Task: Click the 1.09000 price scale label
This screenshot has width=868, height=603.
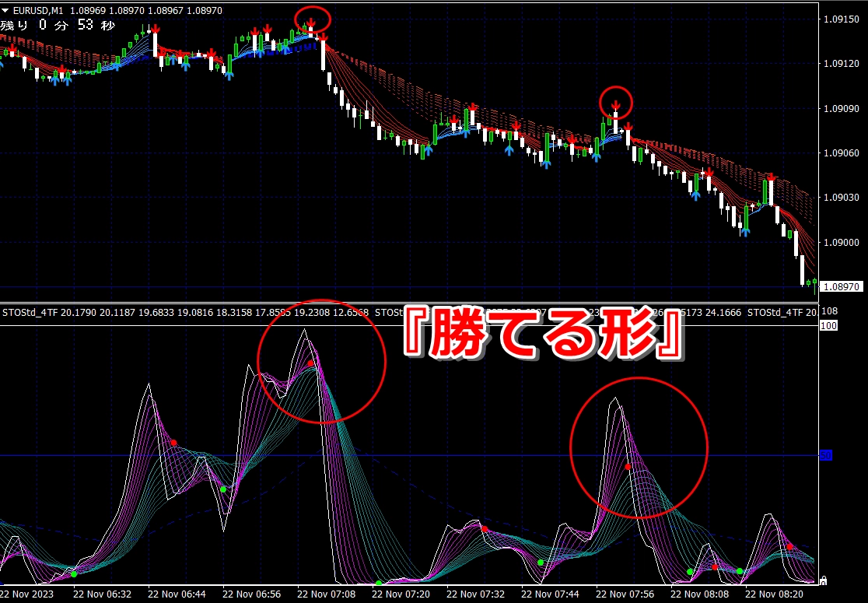Action: coord(842,242)
